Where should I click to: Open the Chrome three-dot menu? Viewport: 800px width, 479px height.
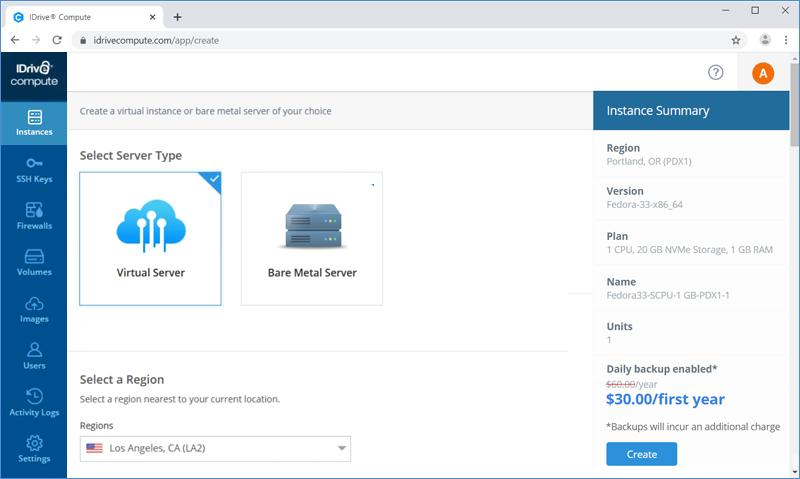point(786,40)
